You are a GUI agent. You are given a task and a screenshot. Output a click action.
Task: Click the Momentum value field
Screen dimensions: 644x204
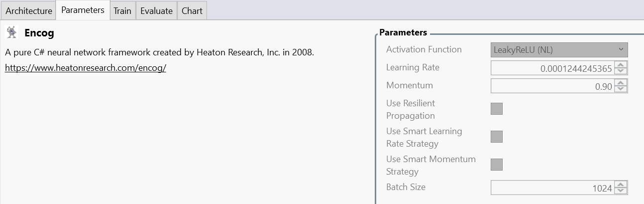click(552, 86)
